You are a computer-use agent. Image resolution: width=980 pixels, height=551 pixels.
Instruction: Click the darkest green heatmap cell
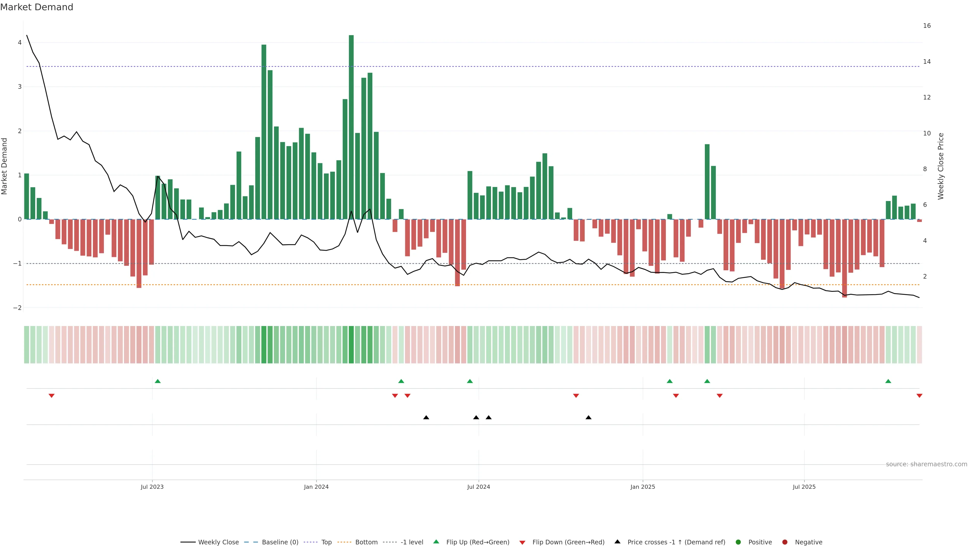351,345
